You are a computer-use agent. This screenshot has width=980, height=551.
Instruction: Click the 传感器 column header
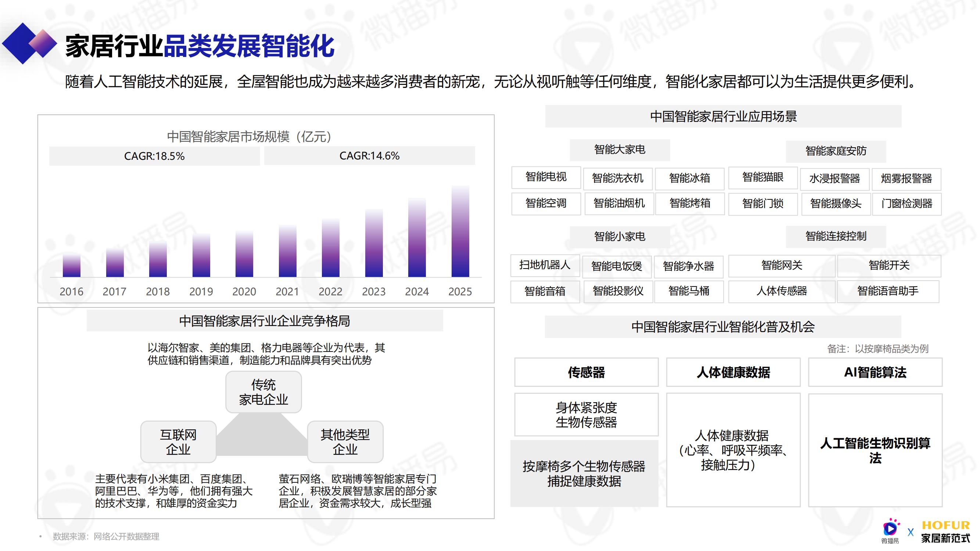point(586,372)
